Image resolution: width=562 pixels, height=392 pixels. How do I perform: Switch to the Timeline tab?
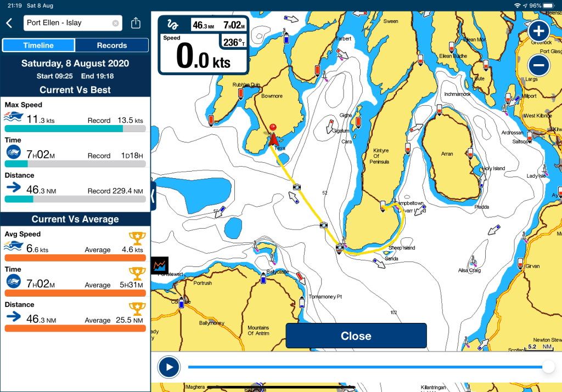(x=38, y=46)
